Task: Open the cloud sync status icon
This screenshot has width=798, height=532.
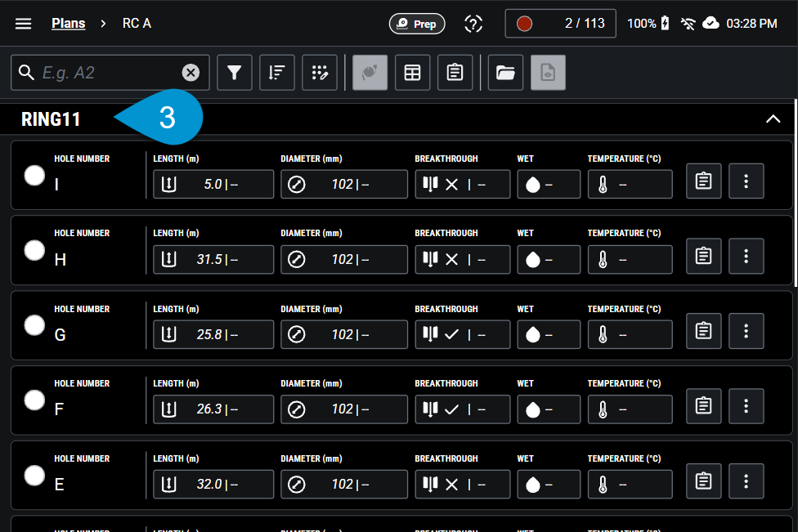Action: [711, 24]
